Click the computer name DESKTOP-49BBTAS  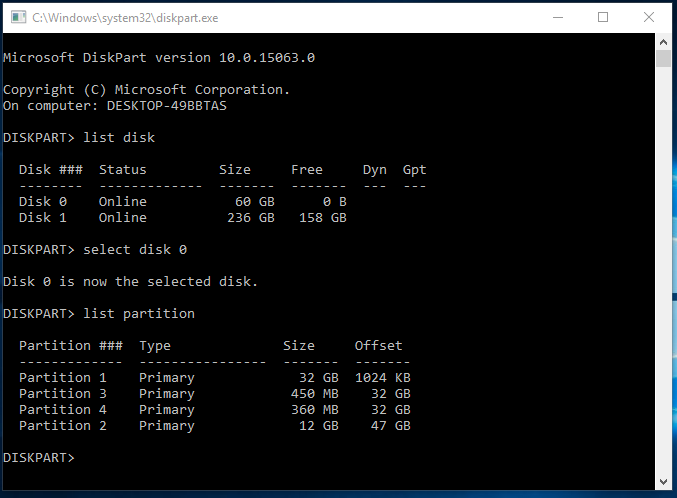pos(167,106)
